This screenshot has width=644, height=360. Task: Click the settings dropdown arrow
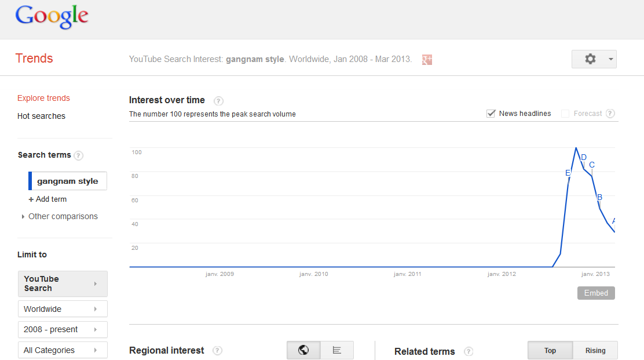[x=611, y=59]
